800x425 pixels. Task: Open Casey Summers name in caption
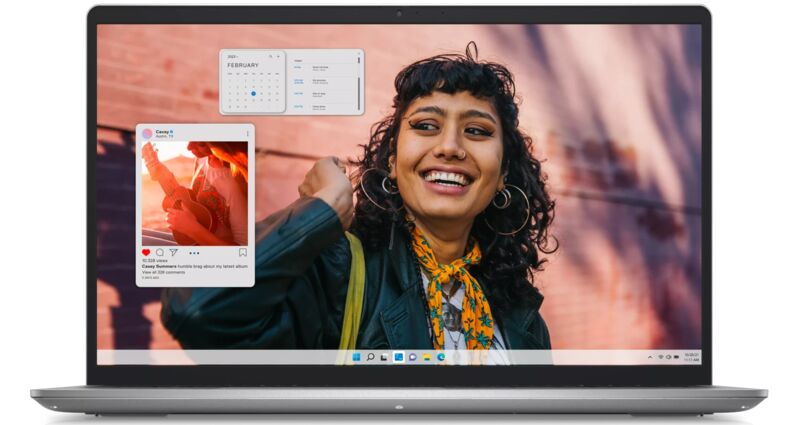coord(159,266)
